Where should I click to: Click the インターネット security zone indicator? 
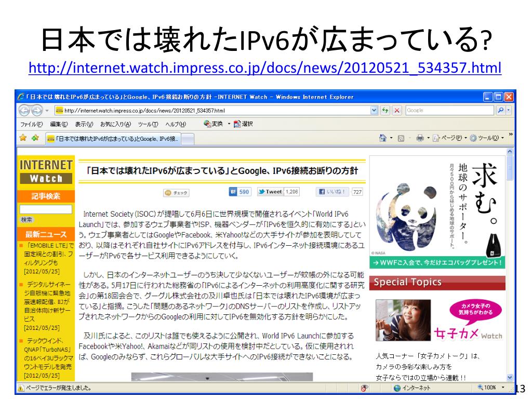point(412,388)
